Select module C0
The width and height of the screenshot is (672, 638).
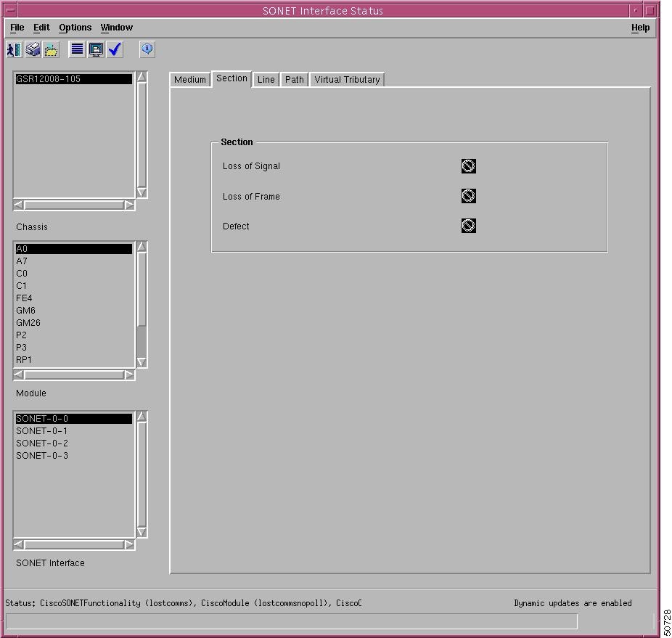[74, 274]
